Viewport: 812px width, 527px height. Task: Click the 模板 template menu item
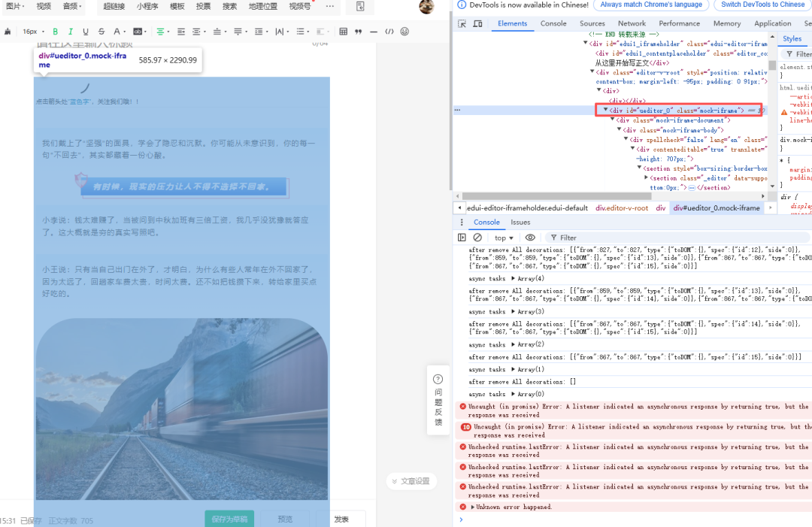pyautogui.click(x=177, y=6)
